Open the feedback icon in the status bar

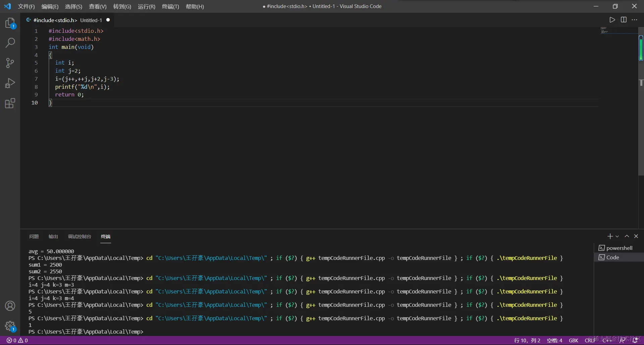(x=622, y=340)
